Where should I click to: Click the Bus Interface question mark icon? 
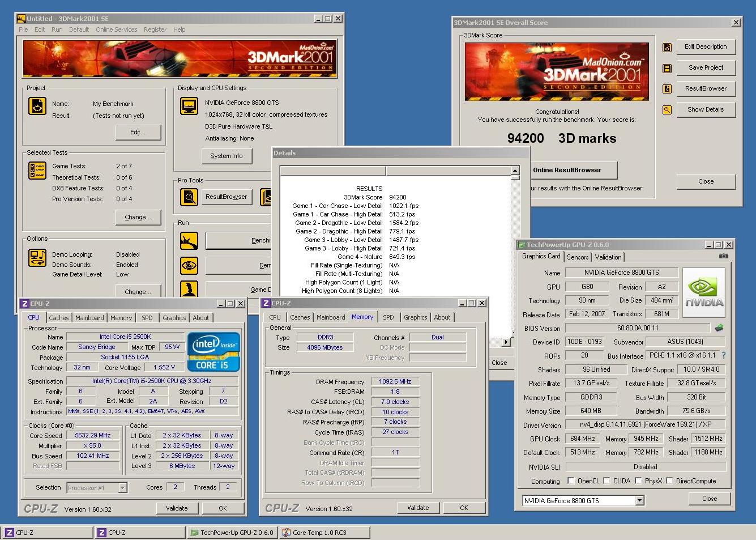(723, 355)
